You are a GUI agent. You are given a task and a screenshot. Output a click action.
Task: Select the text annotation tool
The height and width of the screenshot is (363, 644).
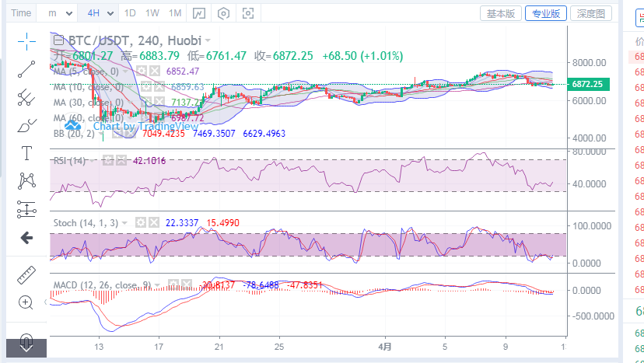point(27,152)
